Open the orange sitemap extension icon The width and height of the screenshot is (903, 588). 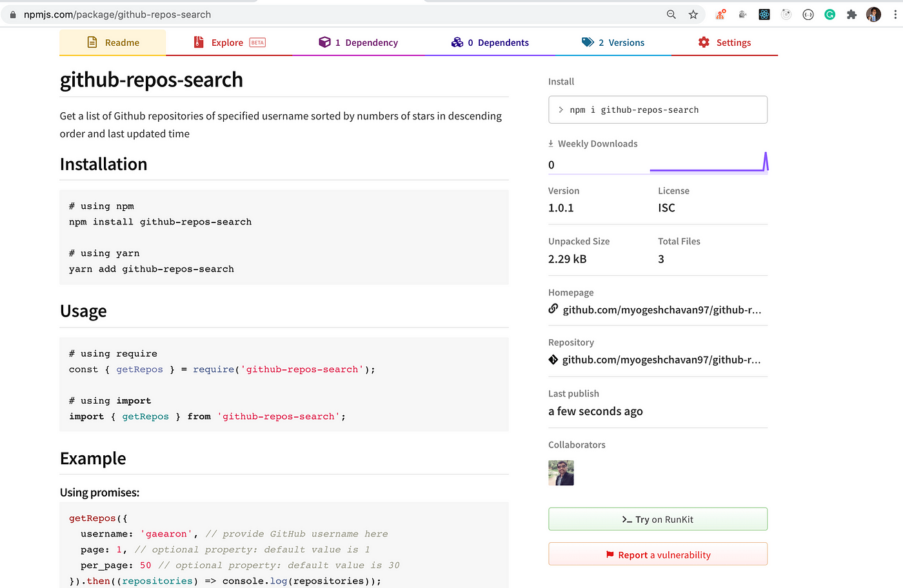[x=720, y=14]
